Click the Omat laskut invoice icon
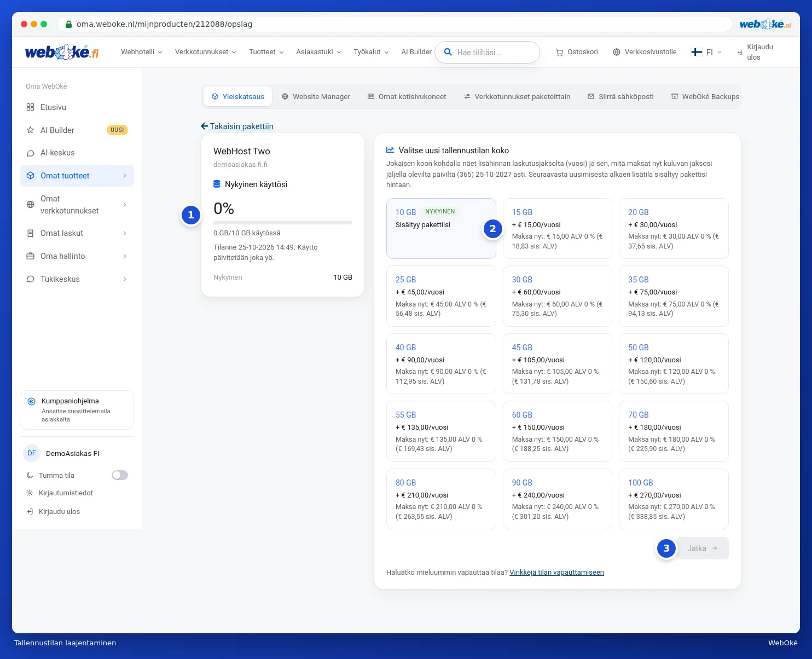Image resolution: width=812 pixels, height=659 pixels. point(31,233)
